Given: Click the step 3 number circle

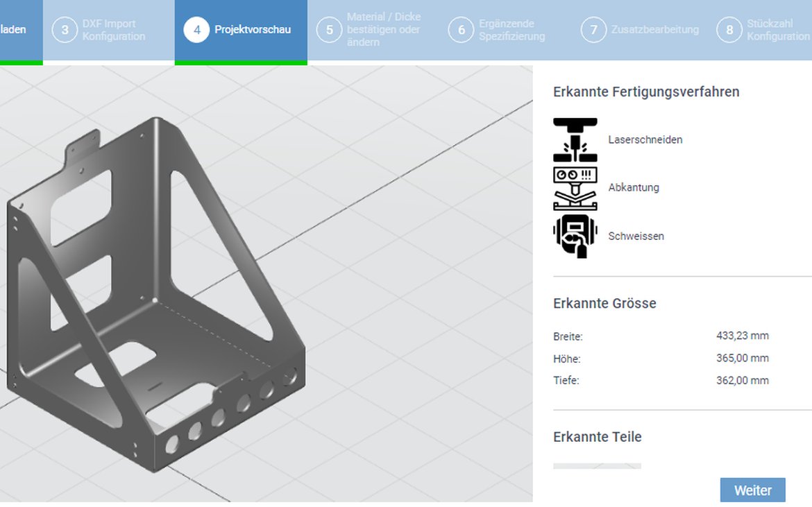Looking at the screenshot, I should (x=65, y=30).
